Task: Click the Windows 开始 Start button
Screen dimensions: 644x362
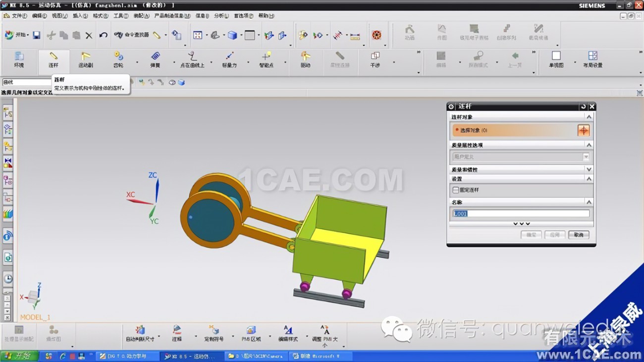Action: click(x=19, y=356)
